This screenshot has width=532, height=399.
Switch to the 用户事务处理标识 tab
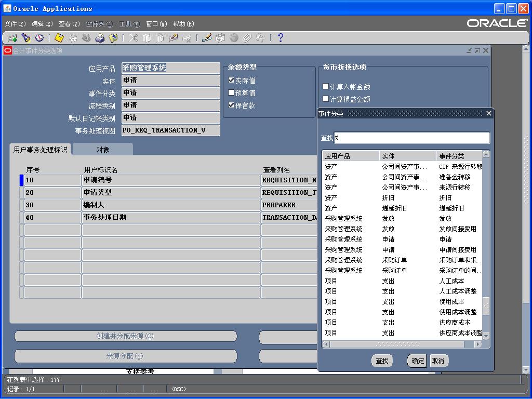(x=41, y=150)
